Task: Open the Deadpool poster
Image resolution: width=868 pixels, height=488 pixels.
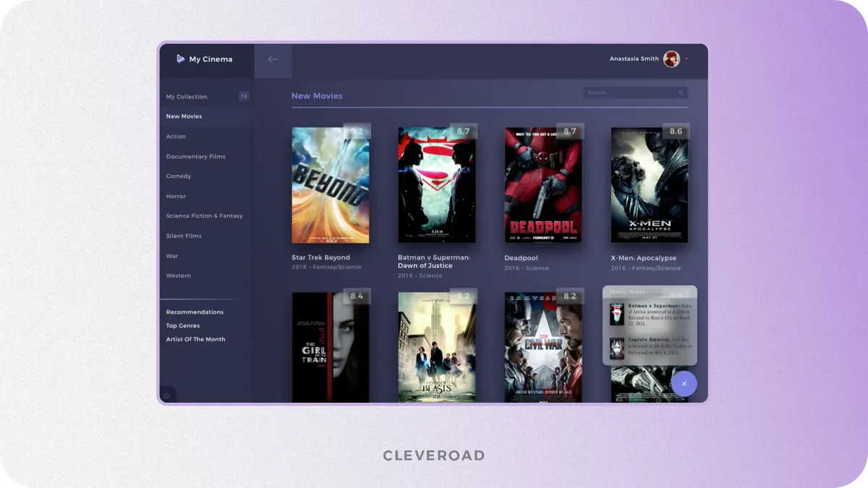Action: [543, 185]
